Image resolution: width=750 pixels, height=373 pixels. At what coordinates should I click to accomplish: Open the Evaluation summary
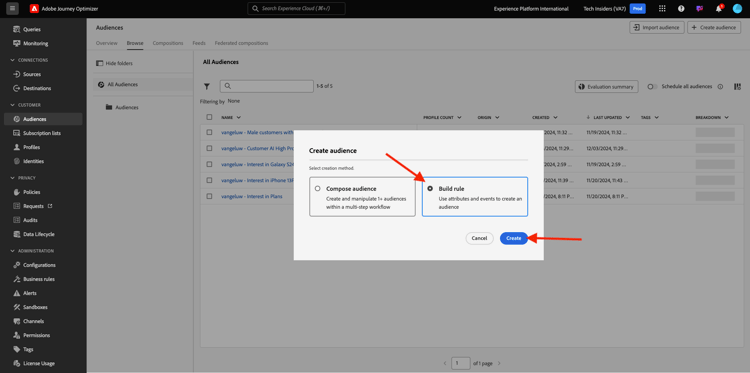click(607, 87)
